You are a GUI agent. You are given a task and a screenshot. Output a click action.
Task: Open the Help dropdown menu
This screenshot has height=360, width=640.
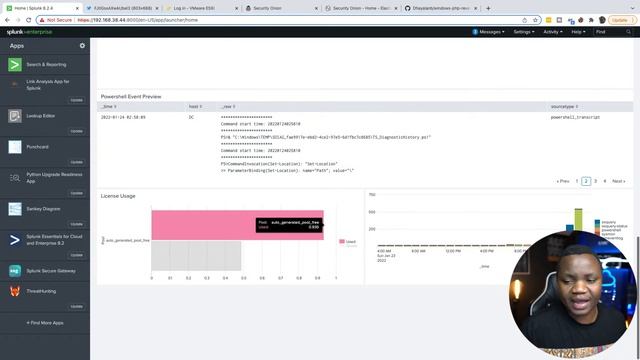(x=578, y=32)
